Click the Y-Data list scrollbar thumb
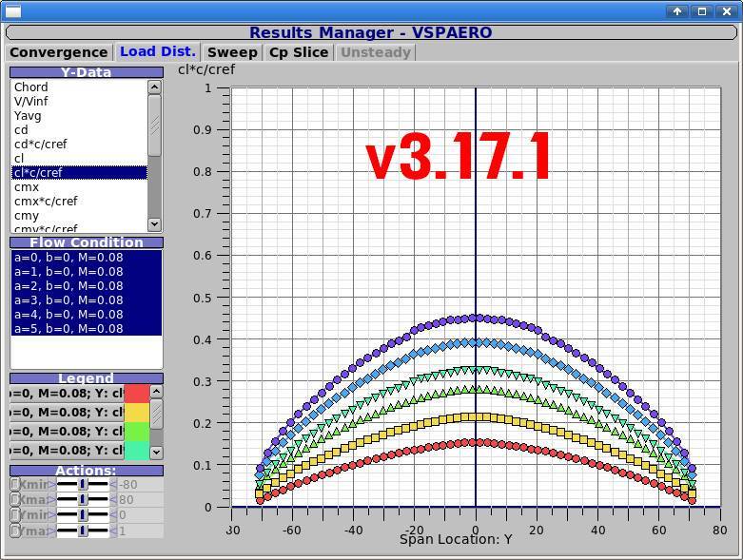 coord(154,126)
